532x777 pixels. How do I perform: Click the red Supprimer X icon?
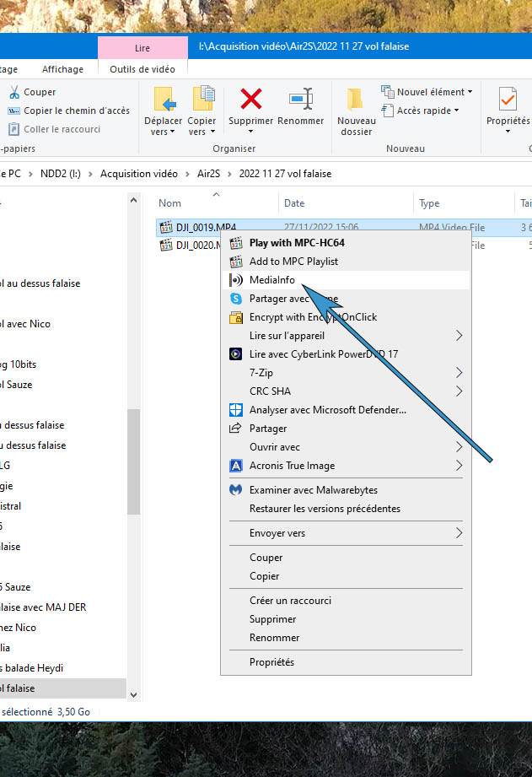[x=250, y=99]
